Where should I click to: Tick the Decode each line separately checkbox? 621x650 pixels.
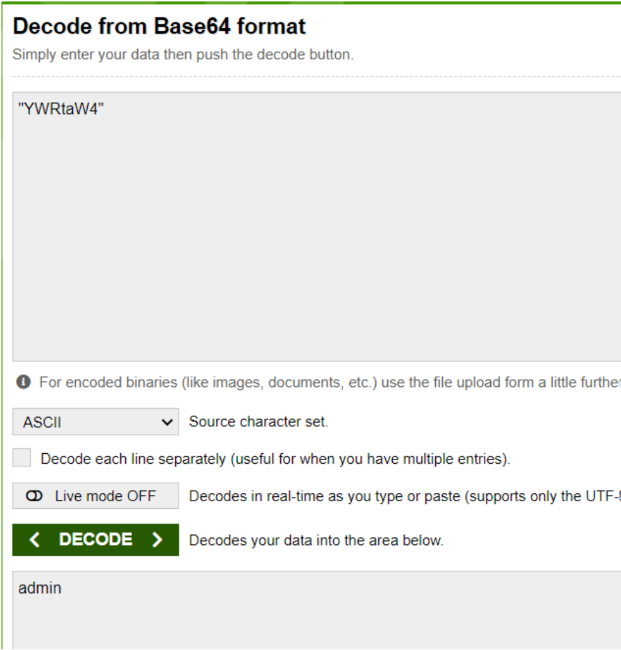(x=22, y=459)
